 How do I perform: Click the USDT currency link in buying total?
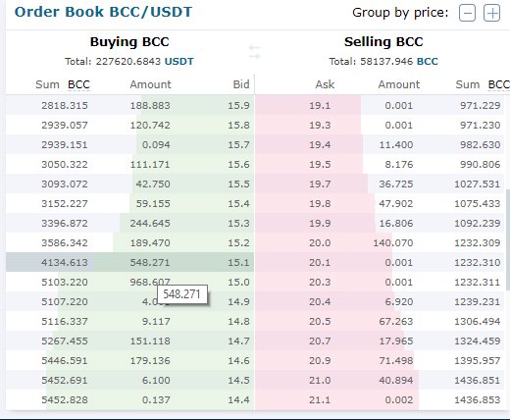[179, 62]
